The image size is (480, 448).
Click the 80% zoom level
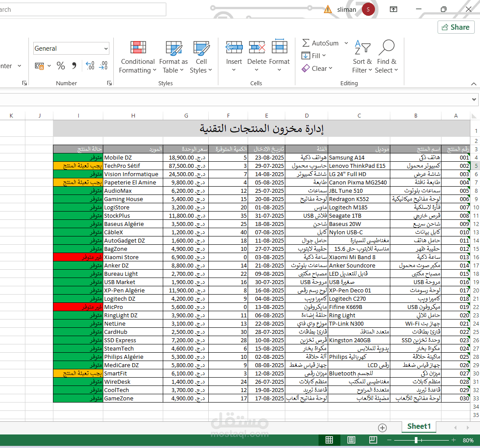[x=468, y=441]
